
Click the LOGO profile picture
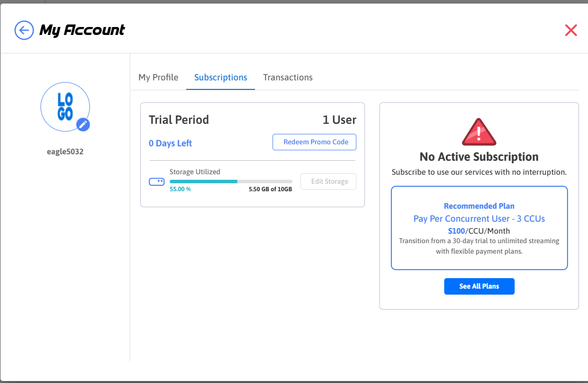[65, 106]
